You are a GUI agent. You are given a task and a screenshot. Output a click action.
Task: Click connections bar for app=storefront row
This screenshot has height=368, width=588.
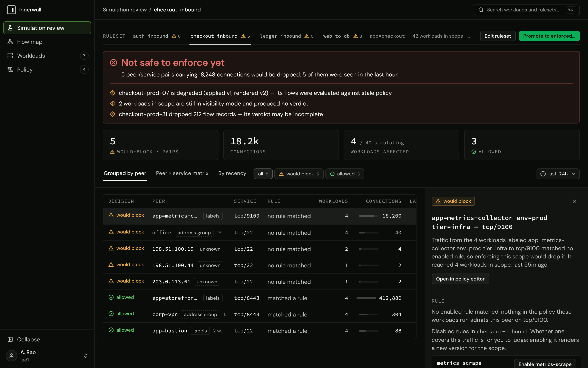[x=366, y=298]
